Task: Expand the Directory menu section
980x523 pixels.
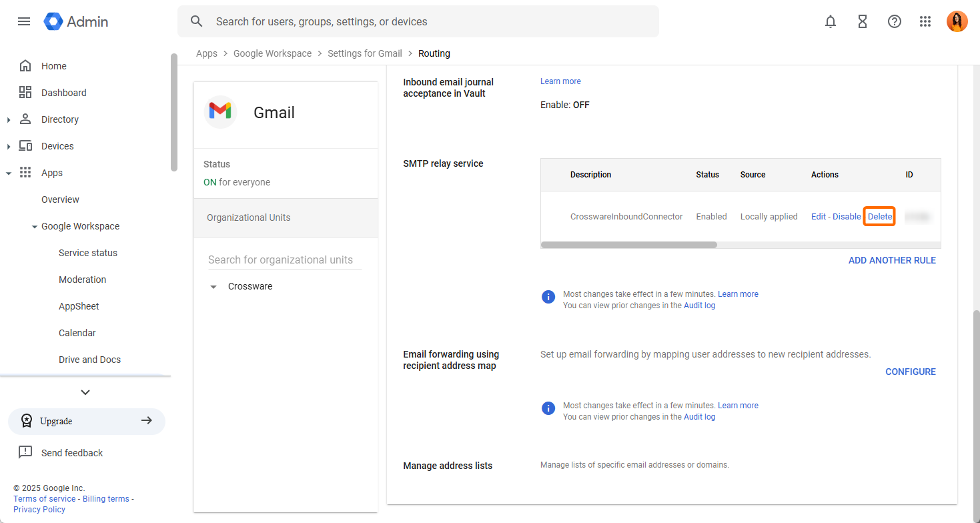Action: click(x=9, y=119)
